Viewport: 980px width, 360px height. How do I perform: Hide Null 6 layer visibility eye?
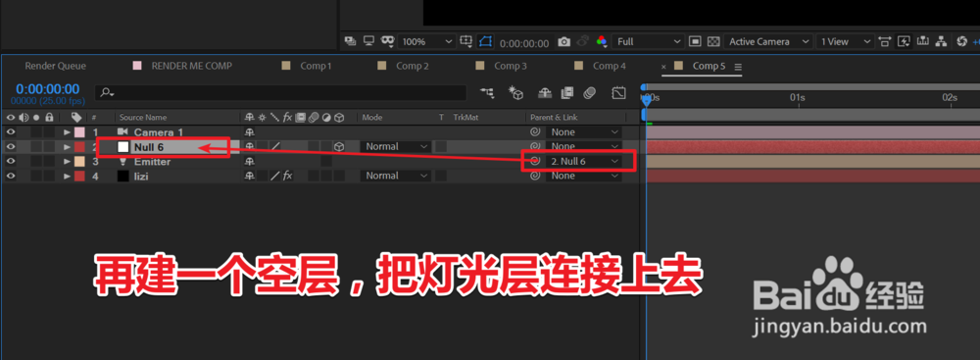click(x=11, y=146)
